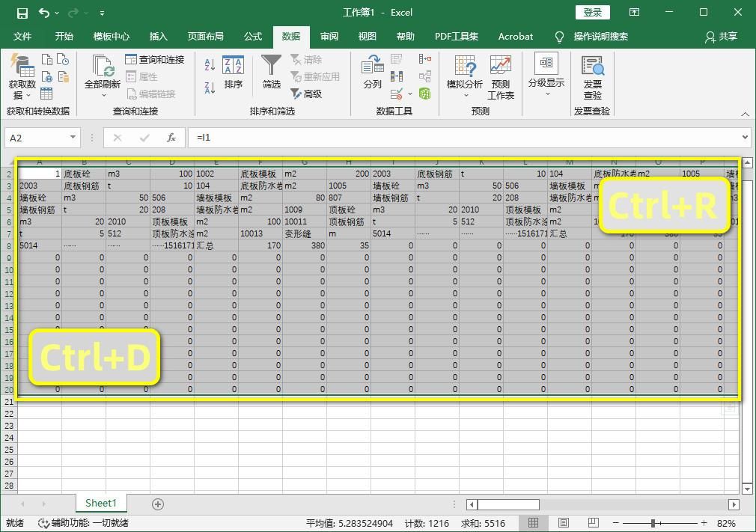Screen dimensions: 756x532
Task: Open the Undo history dropdown arrow
Action: [x=58, y=13]
